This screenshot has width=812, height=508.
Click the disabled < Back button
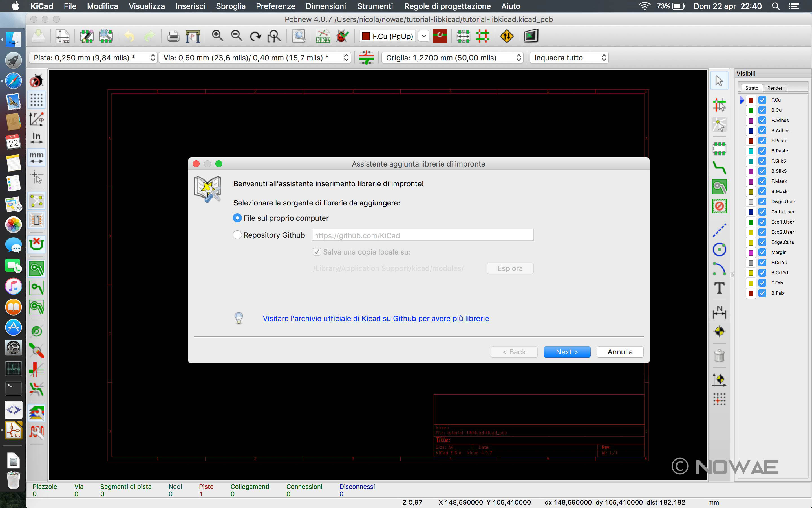(x=514, y=352)
